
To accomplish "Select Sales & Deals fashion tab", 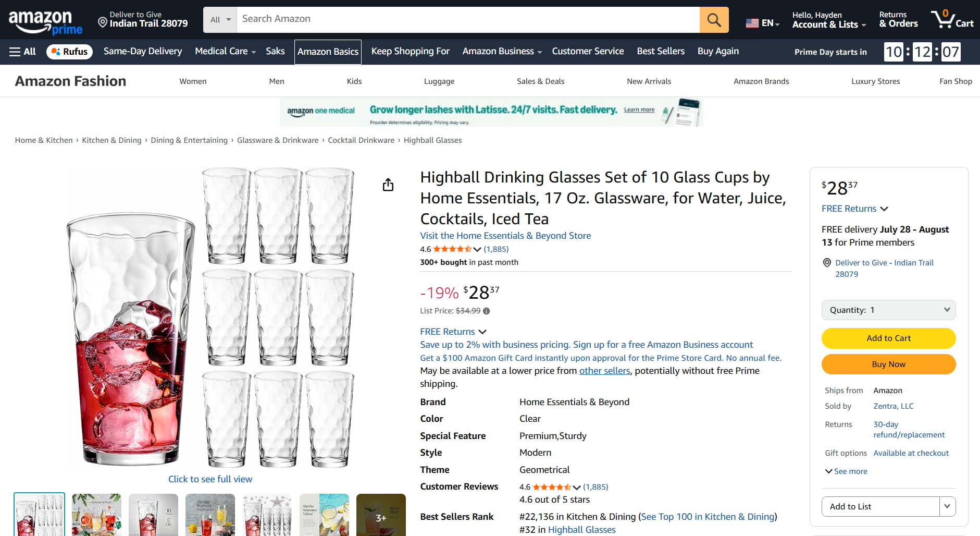I will coord(540,81).
